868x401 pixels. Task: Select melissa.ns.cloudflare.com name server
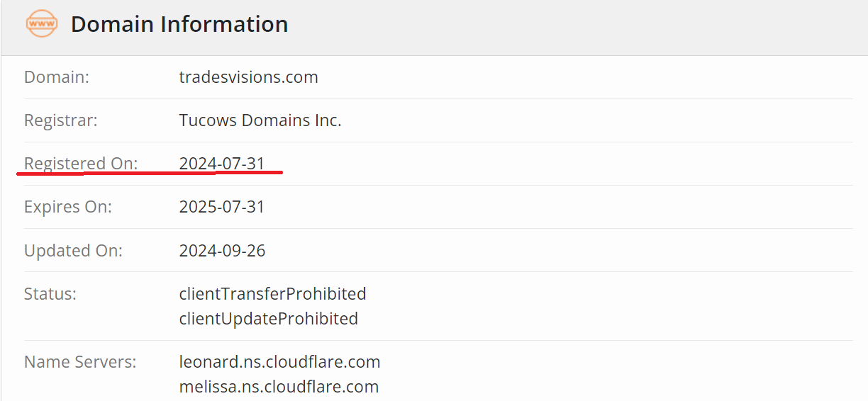pyautogui.click(x=279, y=387)
